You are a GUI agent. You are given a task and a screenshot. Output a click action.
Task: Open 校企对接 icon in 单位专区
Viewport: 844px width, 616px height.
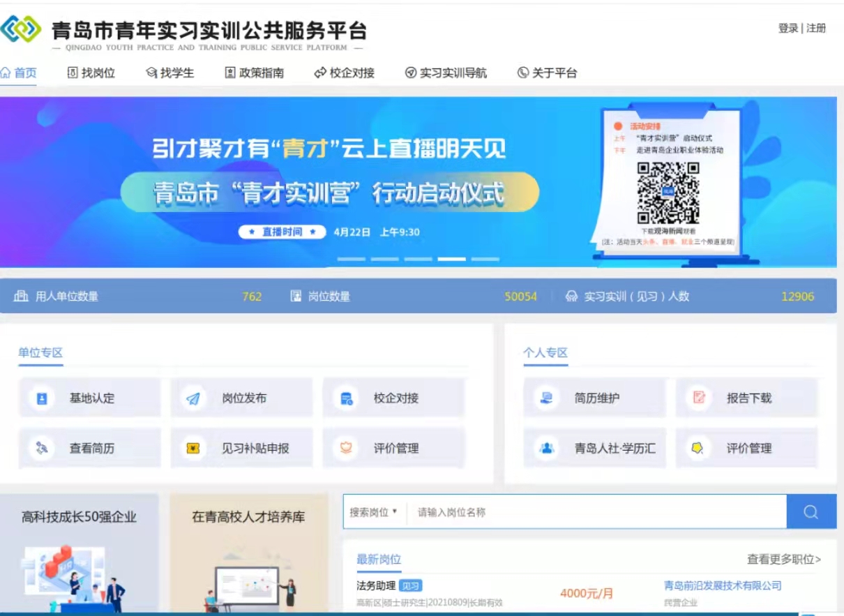coord(346,398)
